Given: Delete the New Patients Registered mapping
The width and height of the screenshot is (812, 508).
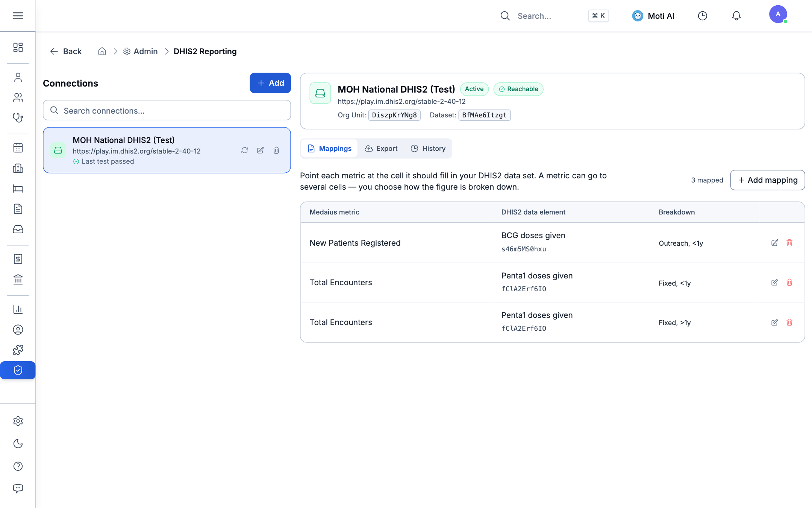Looking at the screenshot, I should coord(789,243).
